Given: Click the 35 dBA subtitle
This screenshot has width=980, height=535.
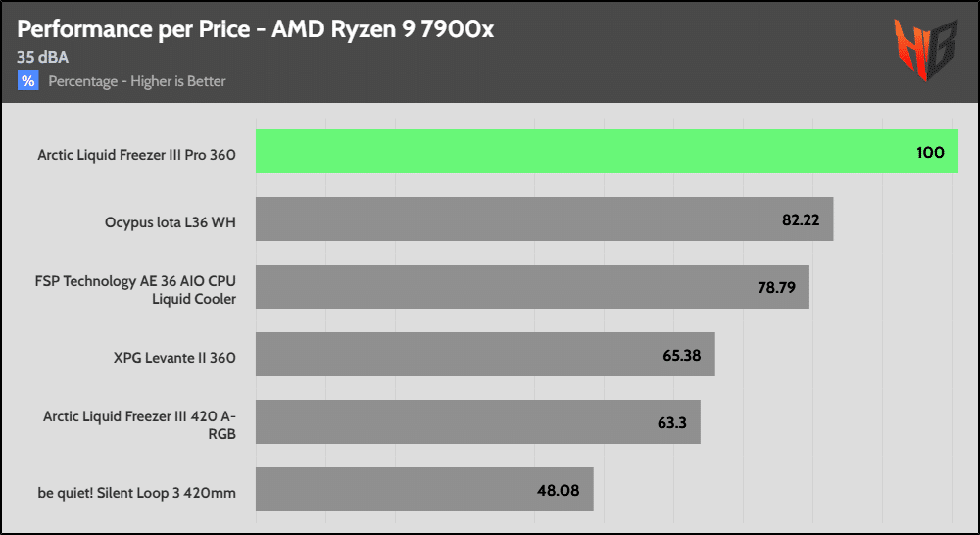Looking at the screenshot, I should click(42, 57).
